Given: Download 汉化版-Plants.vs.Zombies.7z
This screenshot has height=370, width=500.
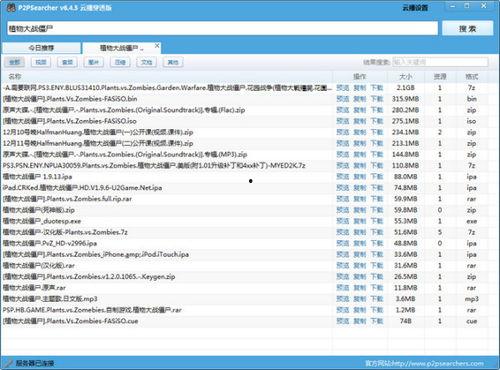Looking at the screenshot, I should [377, 232].
